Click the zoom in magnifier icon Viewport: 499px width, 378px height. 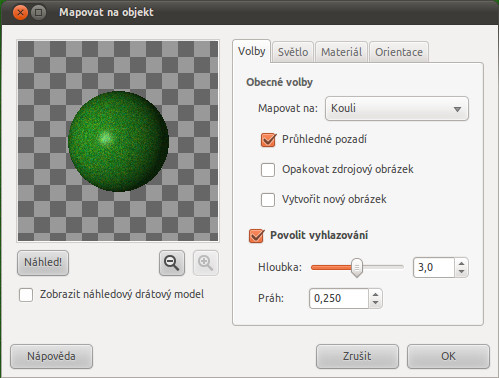click(206, 263)
